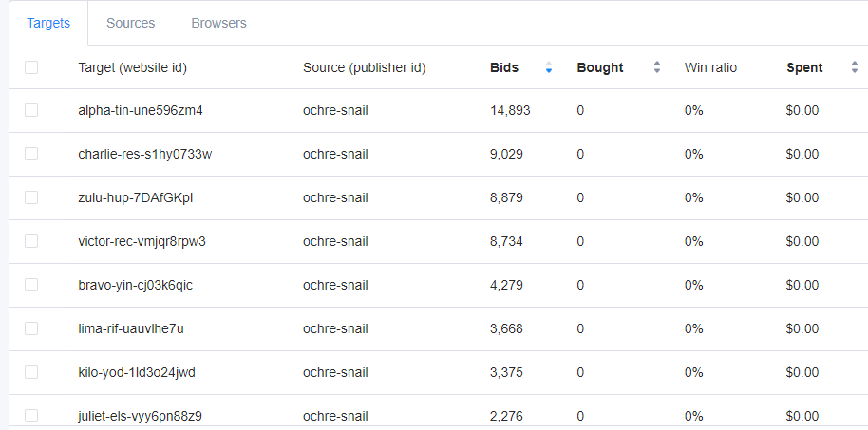Open the Browsers tab
The height and width of the screenshot is (430, 868).
pos(218,23)
